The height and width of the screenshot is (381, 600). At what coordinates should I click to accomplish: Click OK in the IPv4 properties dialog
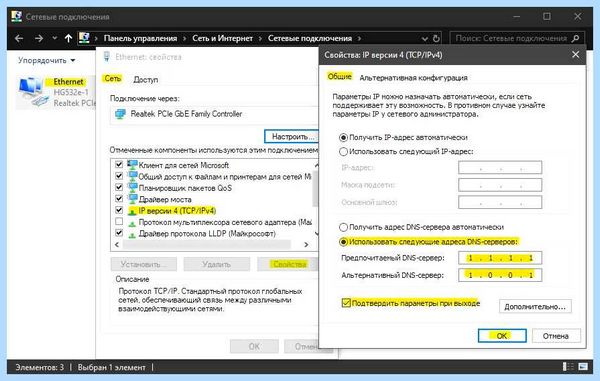pos(502,336)
